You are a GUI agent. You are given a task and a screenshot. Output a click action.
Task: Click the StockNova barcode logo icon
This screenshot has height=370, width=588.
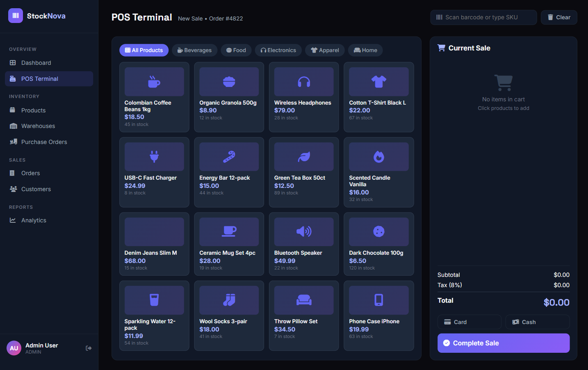16,16
